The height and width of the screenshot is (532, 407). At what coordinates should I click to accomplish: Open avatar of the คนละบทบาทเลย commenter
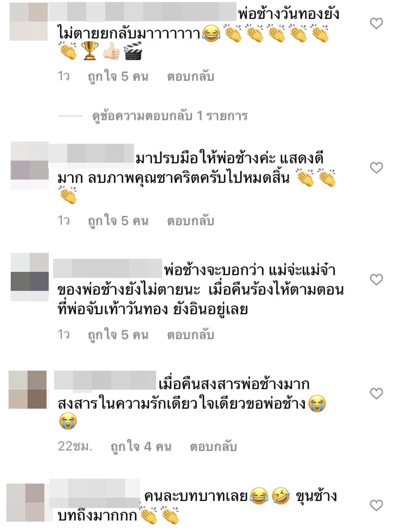[25, 503]
